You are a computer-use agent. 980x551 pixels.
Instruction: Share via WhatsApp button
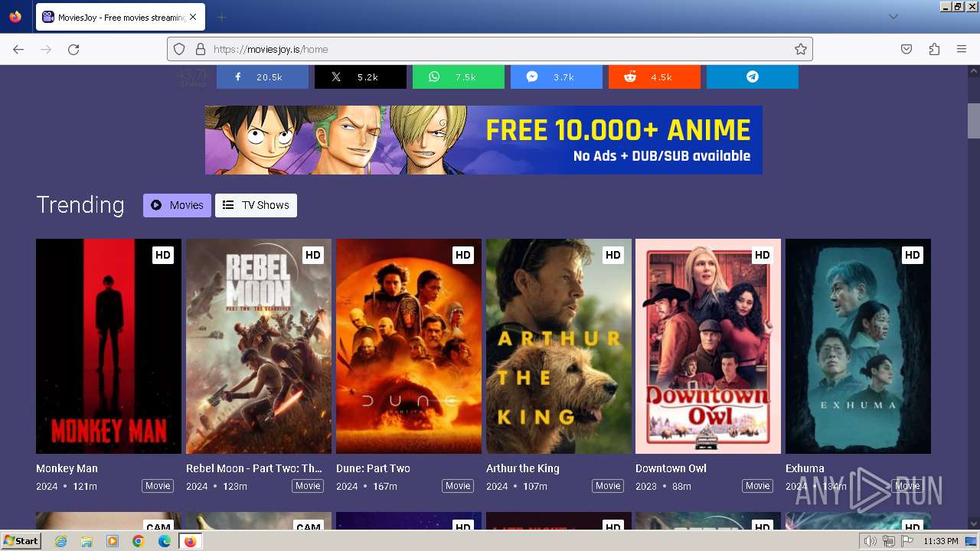click(458, 77)
